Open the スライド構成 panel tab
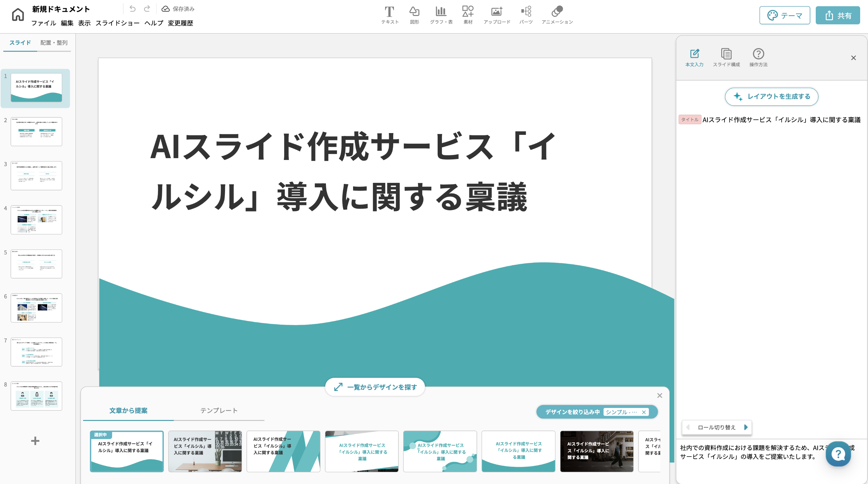The image size is (868, 484). click(726, 57)
